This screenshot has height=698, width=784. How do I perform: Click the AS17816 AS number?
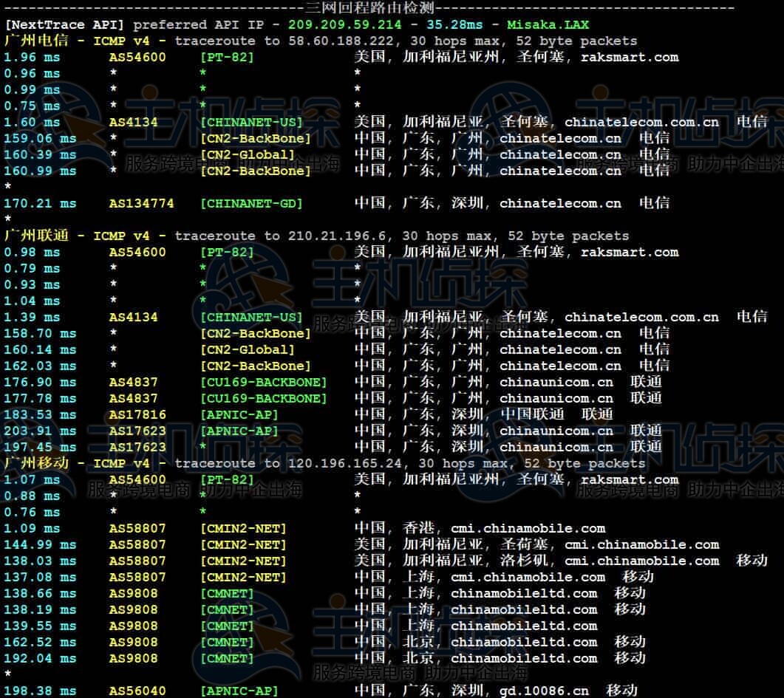tap(137, 414)
